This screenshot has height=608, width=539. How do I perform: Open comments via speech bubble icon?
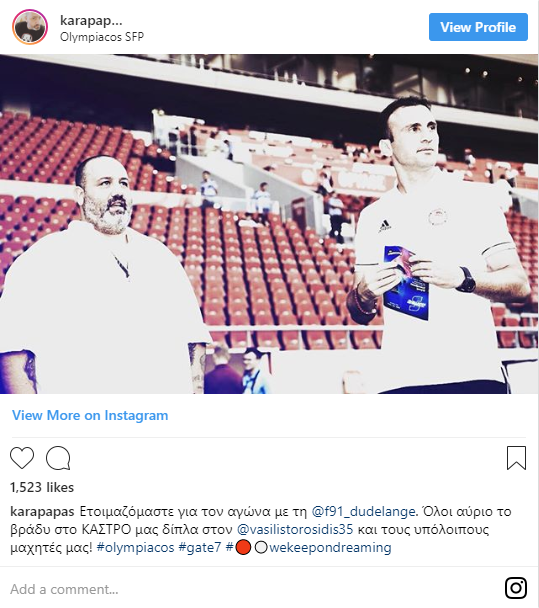pyautogui.click(x=58, y=458)
